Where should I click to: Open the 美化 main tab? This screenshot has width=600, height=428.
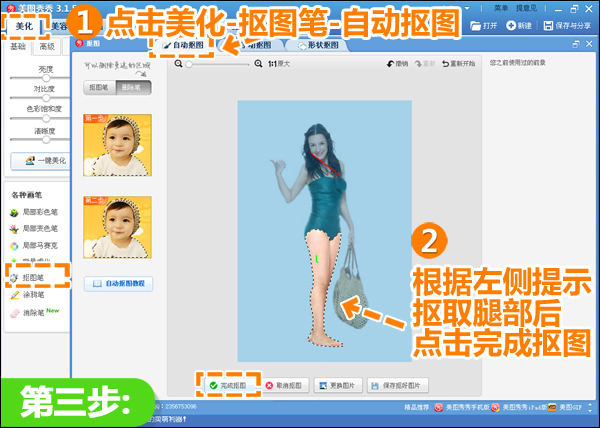[x=23, y=27]
